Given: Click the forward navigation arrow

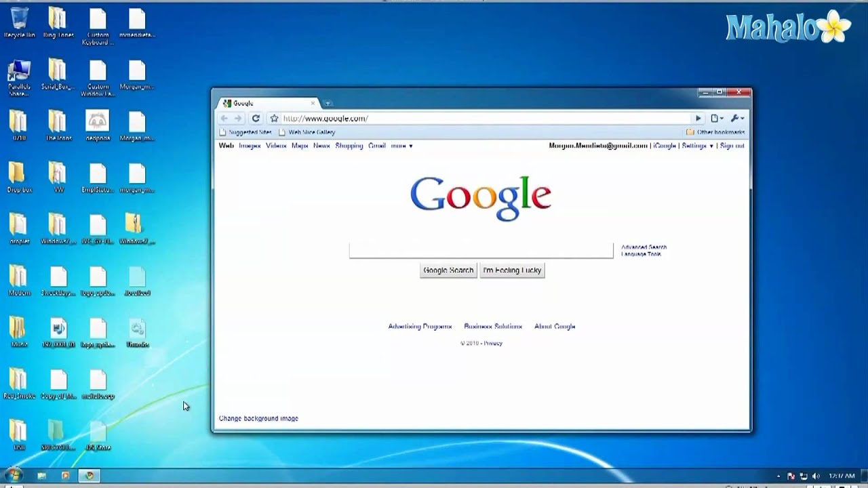Looking at the screenshot, I should [x=239, y=118].
